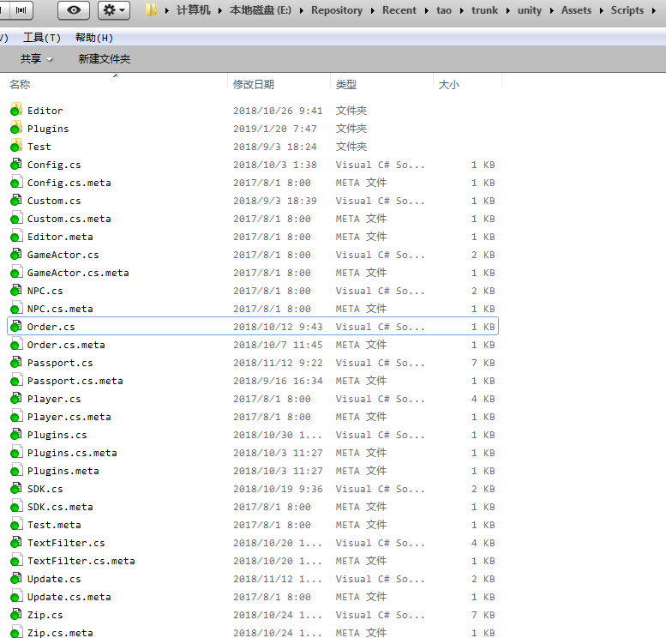Click the Recent breadcrumb segment
666x644 pixels.
[x=399, y=10]
